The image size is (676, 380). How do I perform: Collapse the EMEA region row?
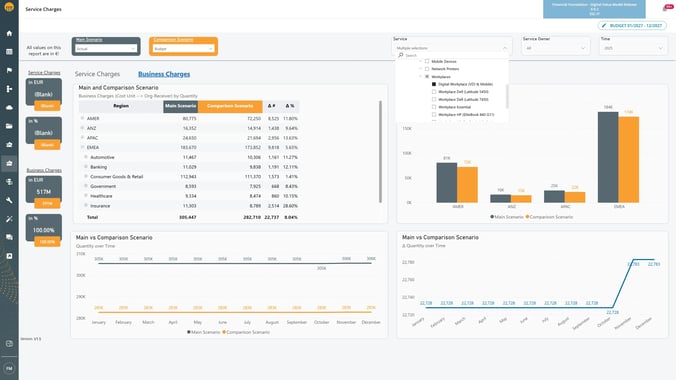click(x=82, y=147)
